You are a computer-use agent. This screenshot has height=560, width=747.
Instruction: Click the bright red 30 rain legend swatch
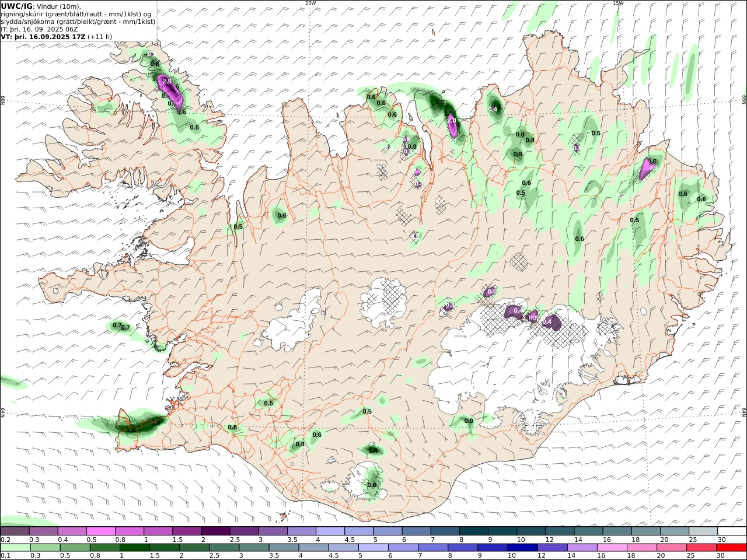tap(731, 548)
